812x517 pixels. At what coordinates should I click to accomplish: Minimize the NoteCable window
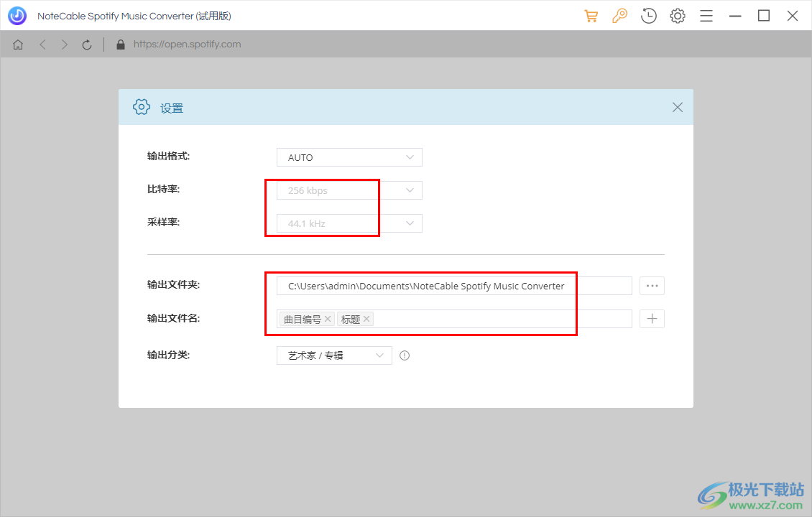tap(735, 16)
